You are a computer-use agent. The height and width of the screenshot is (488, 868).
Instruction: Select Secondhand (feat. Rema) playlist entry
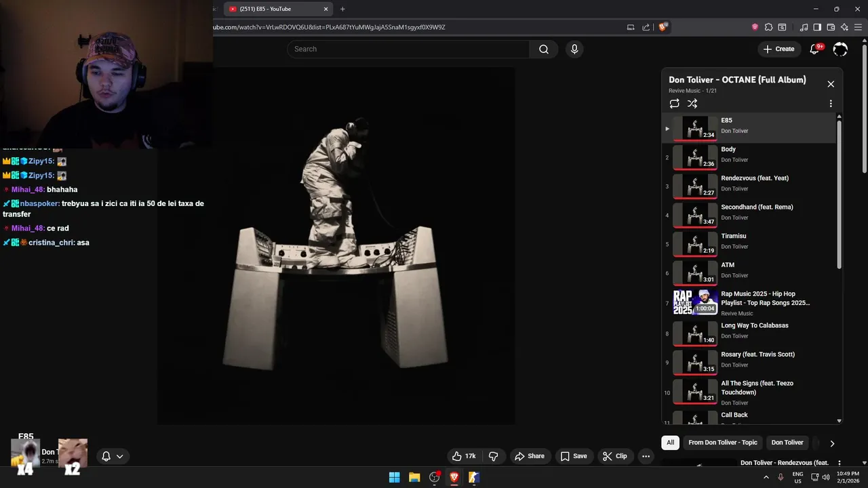[749, 216]
